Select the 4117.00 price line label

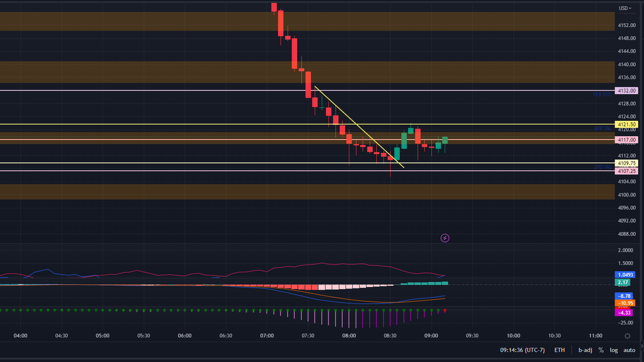pos(627,140)
